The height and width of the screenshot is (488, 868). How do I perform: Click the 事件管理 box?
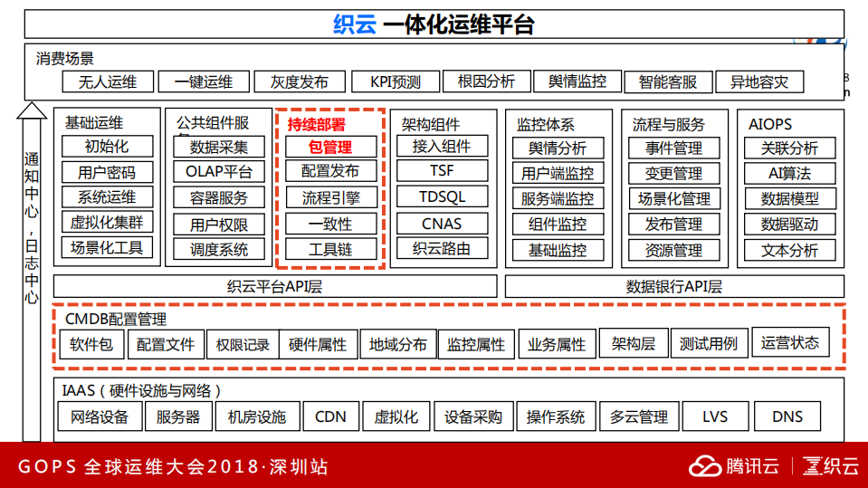(x=673, y=148)
